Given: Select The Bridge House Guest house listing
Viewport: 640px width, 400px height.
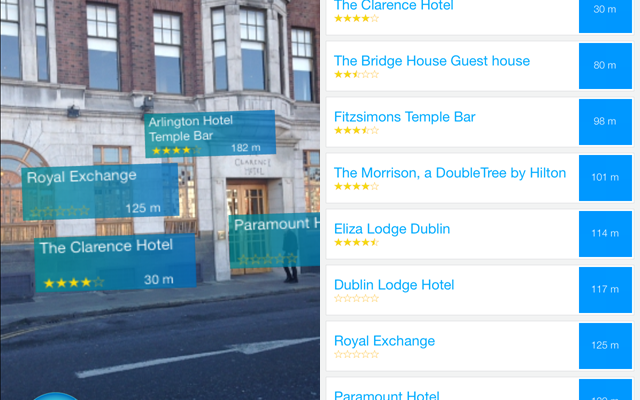Looking at the screenshot, I should [x=452, y=66].
